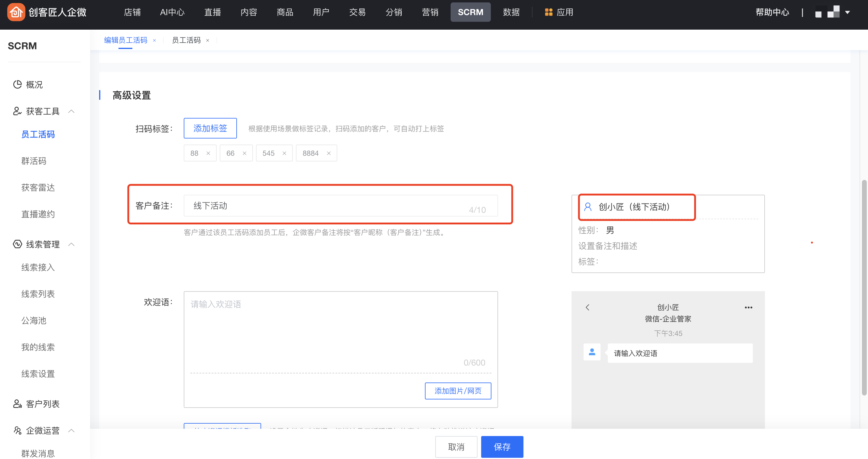Click the 企微运营 people icon
Viewport: 868px width, 459px height.
(x=17, y=430)
